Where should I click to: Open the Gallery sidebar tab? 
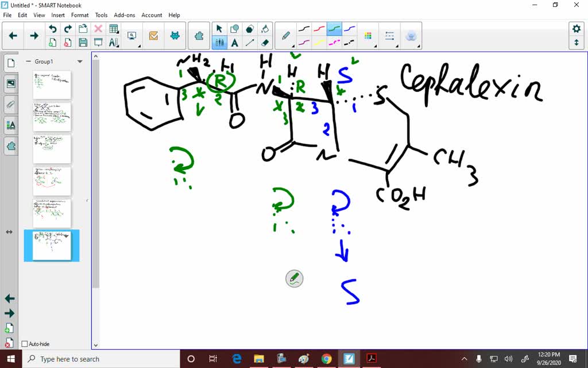tap(10, 83)
